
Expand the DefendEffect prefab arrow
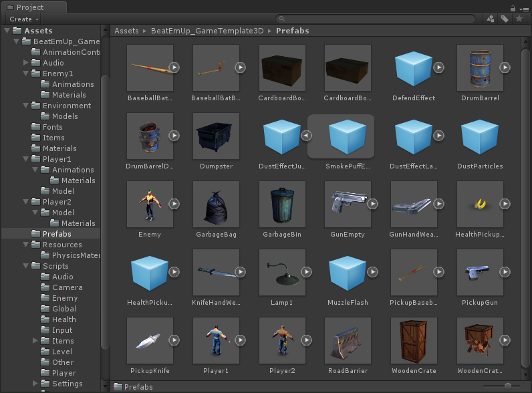pos(438,68)
